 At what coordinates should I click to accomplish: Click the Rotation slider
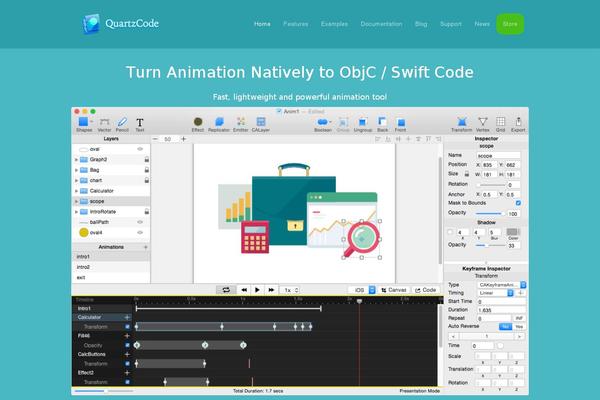pyautogui.click(x=490, y=185)
